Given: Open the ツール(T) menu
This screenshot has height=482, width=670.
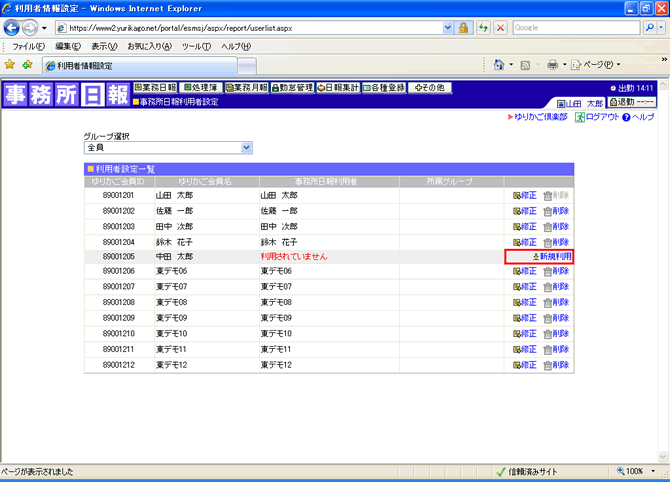Looking at the screenshot, I should tap(196, 46).
